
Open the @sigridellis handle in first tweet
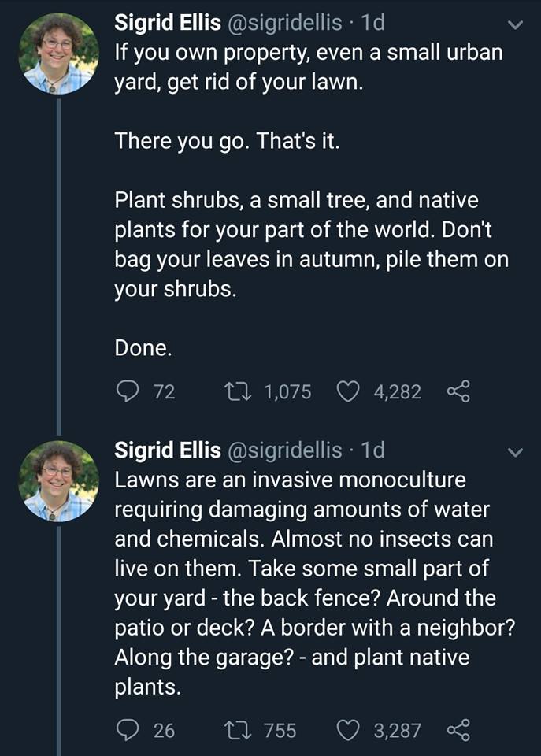(284, 24)
